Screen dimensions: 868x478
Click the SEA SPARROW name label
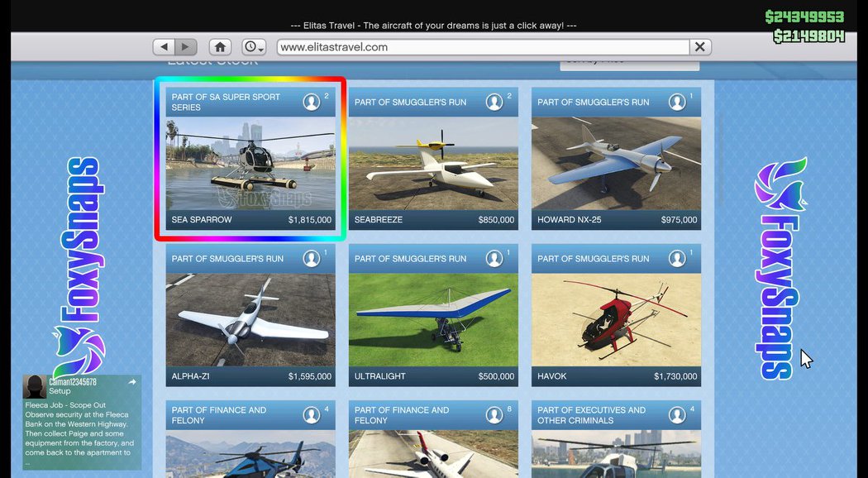click(x=202, y=220)
